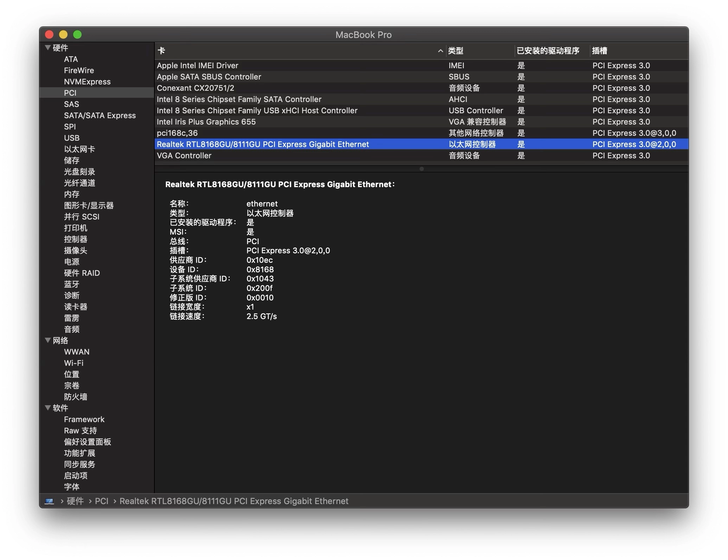Select Intel 8 Series SATA Controller row
The width and height of the screenshot is (728, 560).
[x=421, y=99]
